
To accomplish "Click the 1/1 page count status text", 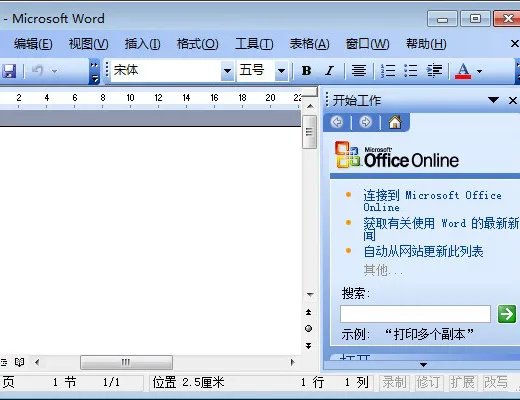I will [x=111, y=382].
